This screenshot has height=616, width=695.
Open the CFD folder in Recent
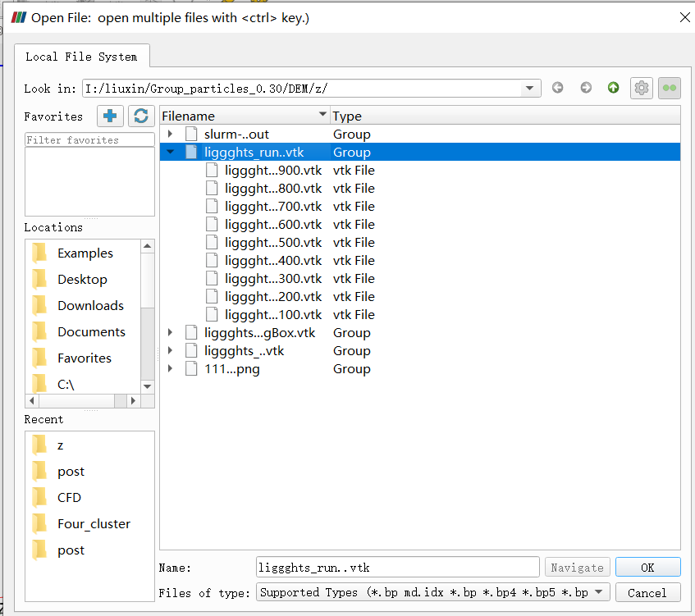tap(69, 498)
